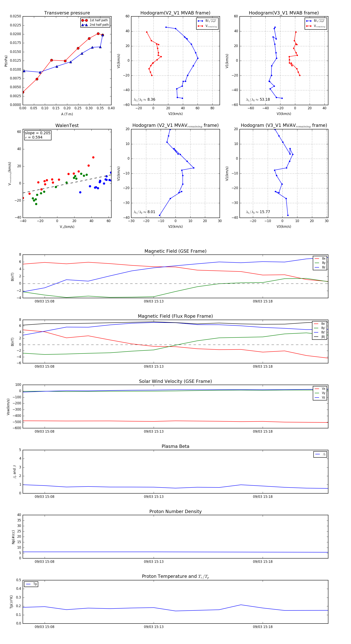Select the eigenvalue ratio 8.01 annotation

[x=144, y=212]
